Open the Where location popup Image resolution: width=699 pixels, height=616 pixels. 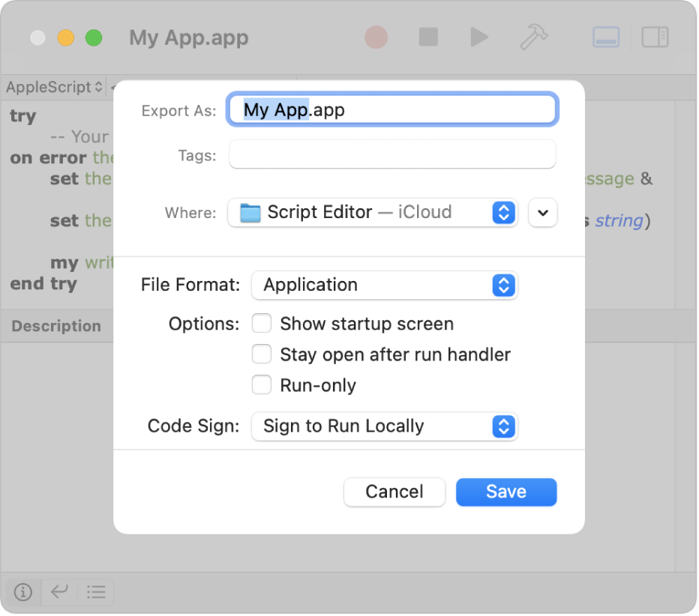(373, 213)
